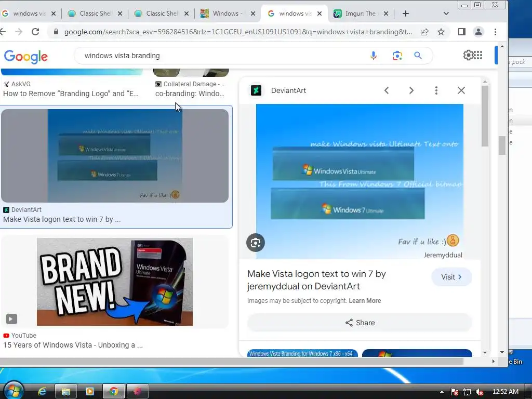Open preview panel more options
Viewport: 532px width, 399px height.
click(x=436, y=90)
